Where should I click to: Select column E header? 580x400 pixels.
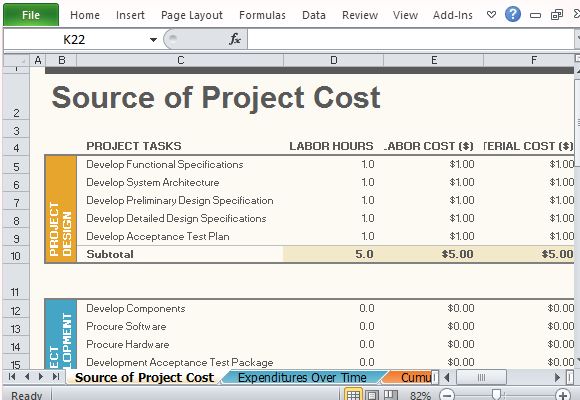(434, 60)
